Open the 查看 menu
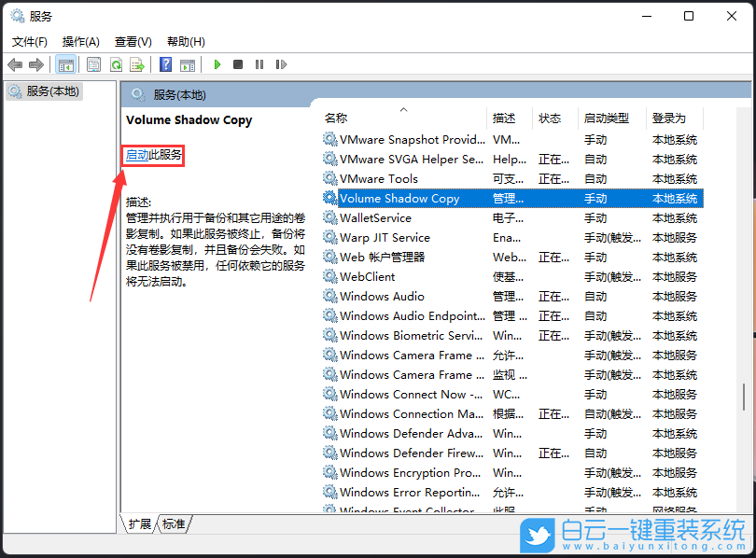 pyautogui.click(x=133, y=41)
